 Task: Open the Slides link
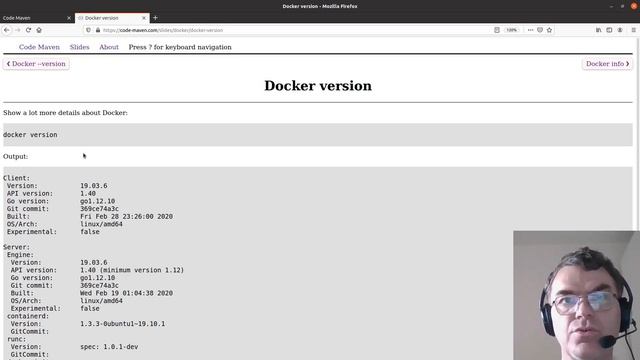point(79,47)
